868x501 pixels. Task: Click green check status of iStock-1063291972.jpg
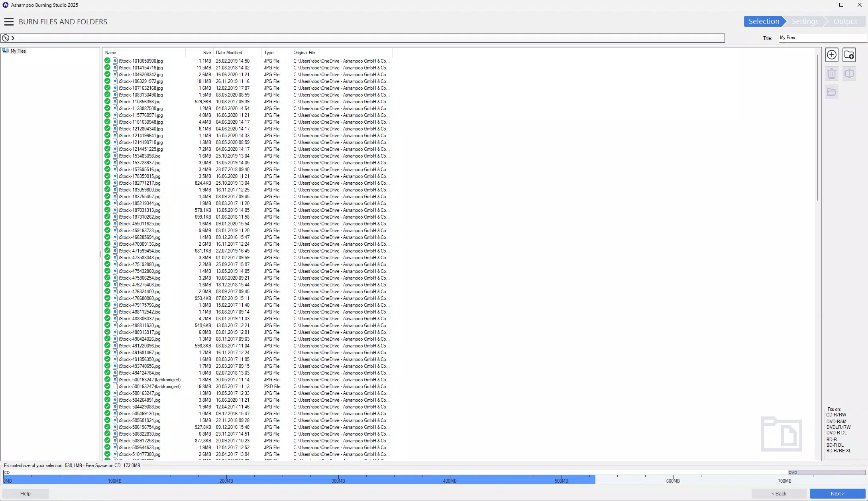click(108, 81)
